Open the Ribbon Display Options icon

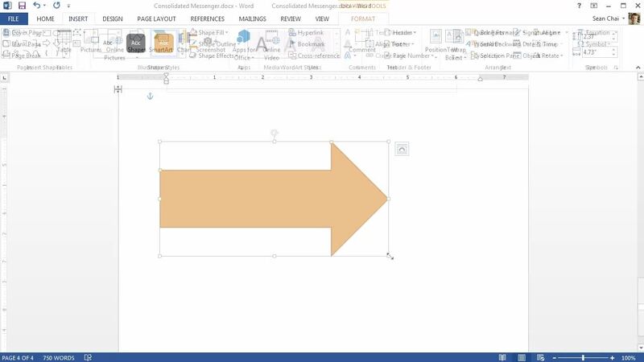[594, 6]
